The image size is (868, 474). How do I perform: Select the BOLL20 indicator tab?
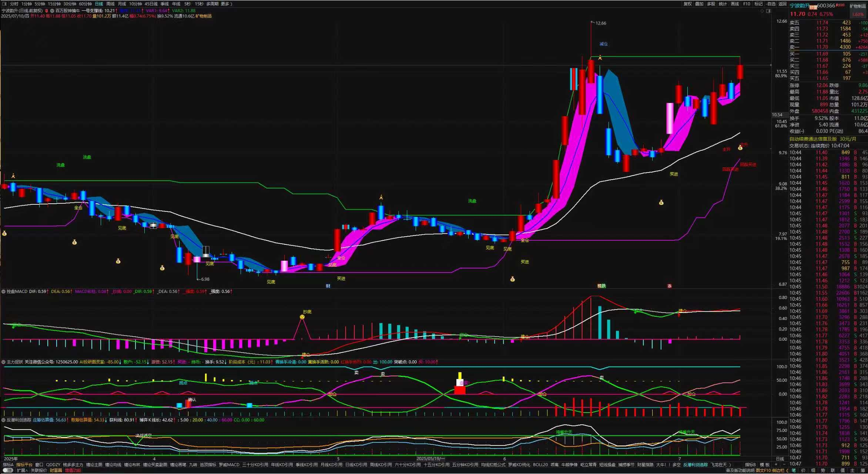pos(540,464)
